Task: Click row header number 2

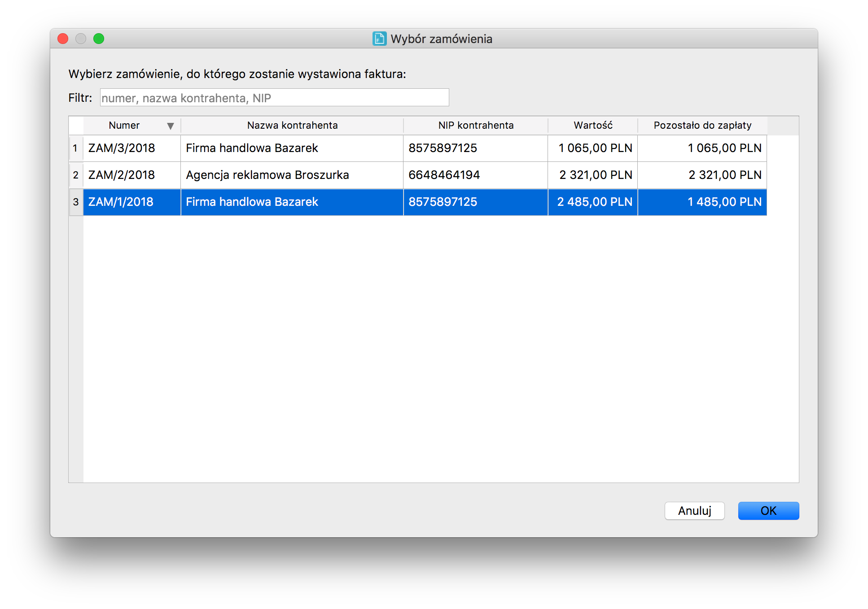Action: click(x=76, y=175)
